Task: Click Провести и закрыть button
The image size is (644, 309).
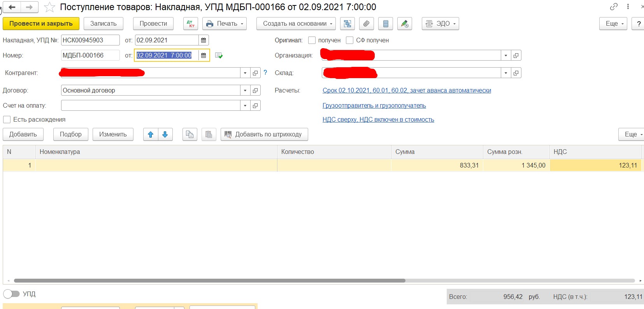Action: click(x=41, y=24)
